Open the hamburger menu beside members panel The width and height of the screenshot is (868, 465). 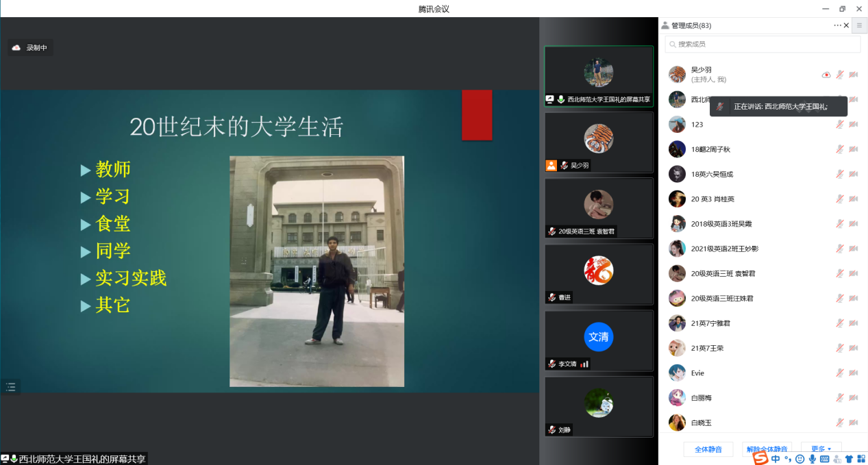[859, 25]
